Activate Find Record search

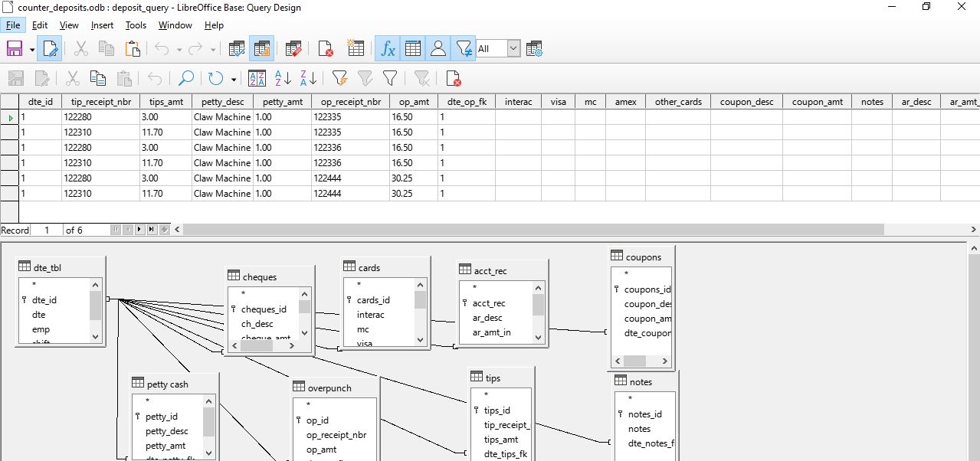tap(185, 77)
